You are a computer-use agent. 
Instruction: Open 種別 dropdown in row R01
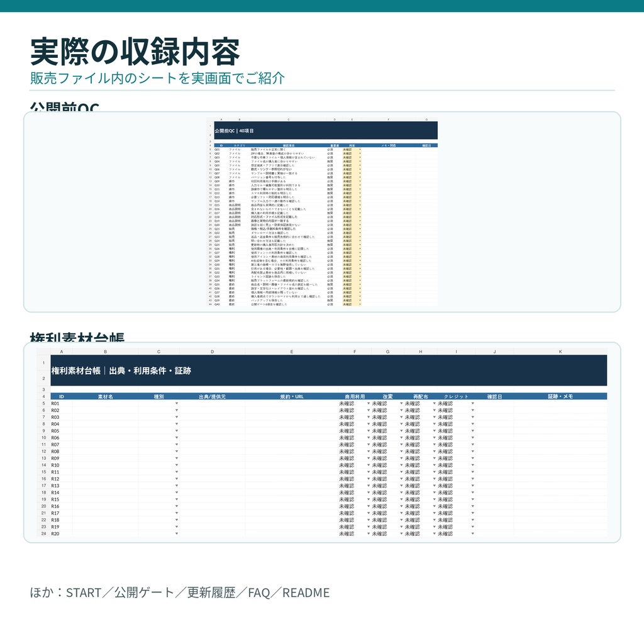177,403
